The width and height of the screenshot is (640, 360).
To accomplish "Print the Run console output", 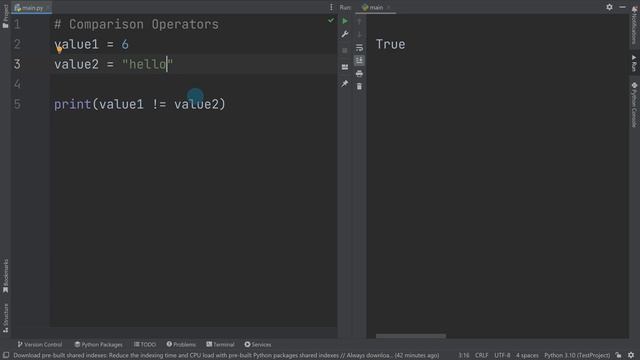I will click(x=359, y=74).
